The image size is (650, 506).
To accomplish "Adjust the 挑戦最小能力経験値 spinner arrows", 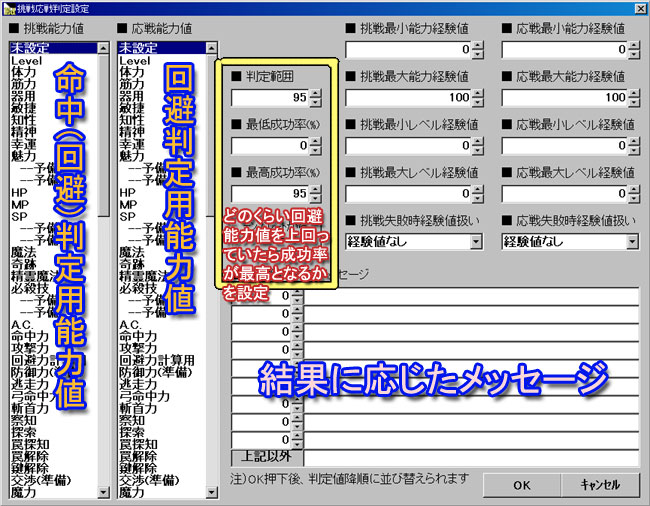I will pyautogui.click(x=478, y=50).
